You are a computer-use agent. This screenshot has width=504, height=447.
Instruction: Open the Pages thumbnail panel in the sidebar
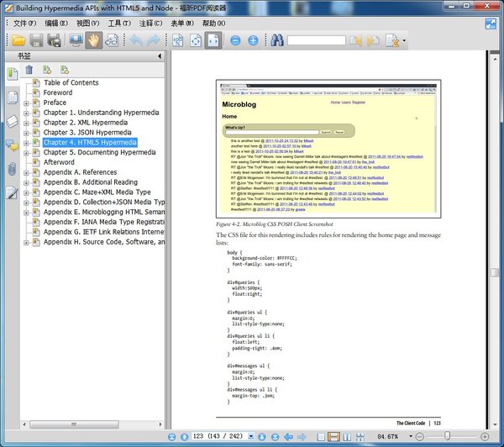click(x=12, y=97)
